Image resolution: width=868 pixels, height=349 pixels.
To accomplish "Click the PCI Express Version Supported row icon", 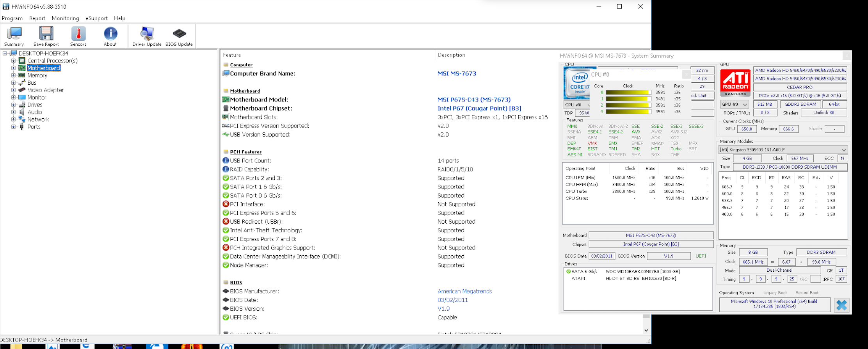I will pos(226,126).
